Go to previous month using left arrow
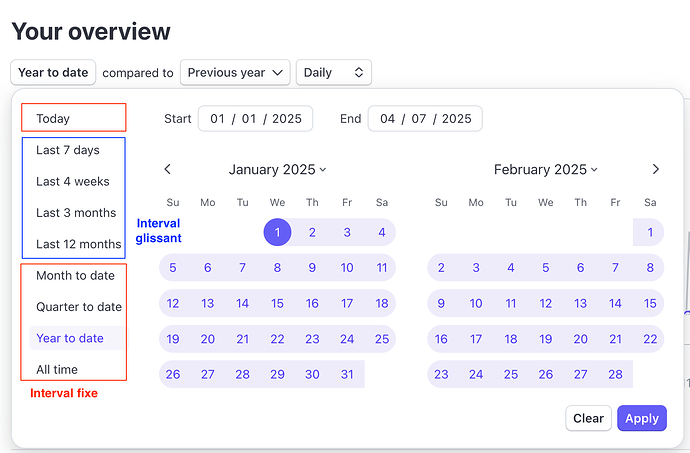 168,170
